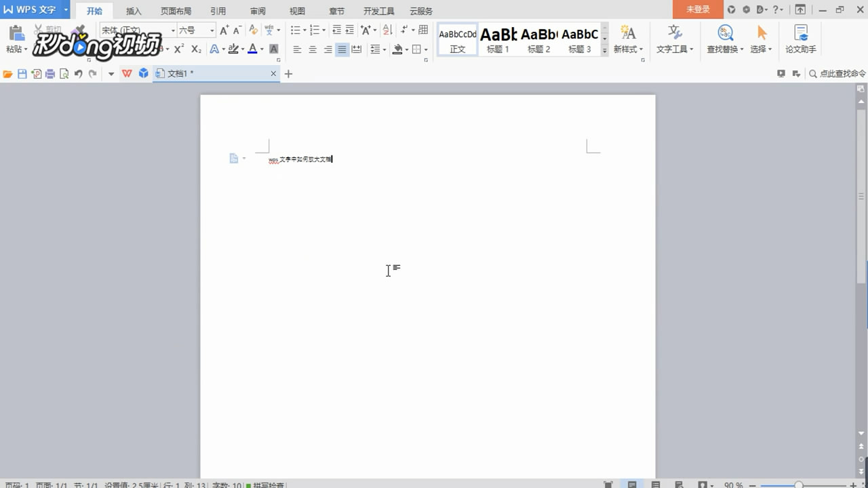
Task: Redo the last action
Action: 92,74
